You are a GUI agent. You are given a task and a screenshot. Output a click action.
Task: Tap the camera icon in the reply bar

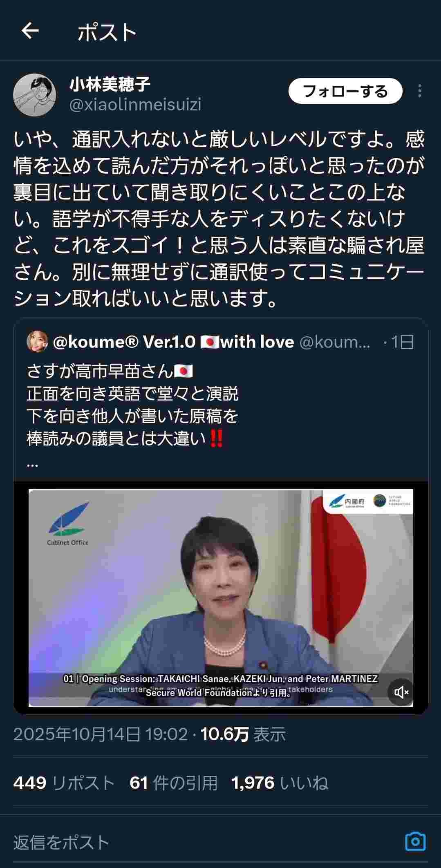pyautogui.click(x=415, y=842)
